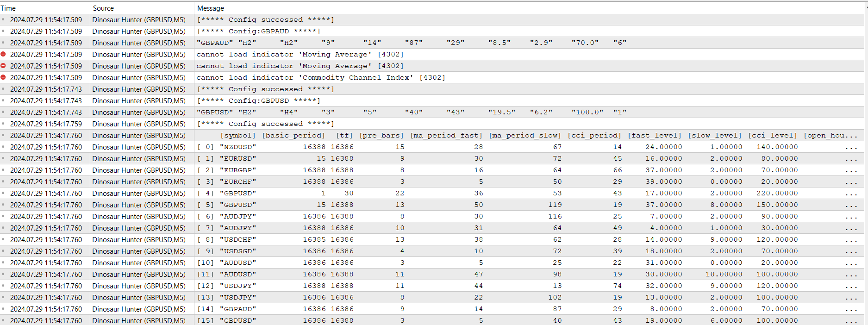This screenshot has height=325, width=868.
Task: Click info bullet on the Config:GBPUSD row
Action: pyautogui.click(x=3, y=100)
